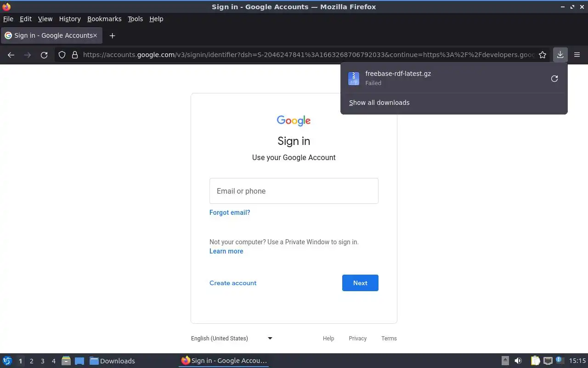The image size is (588, 368).
Task: Reload the current page
Action: [x=44, y=55]
